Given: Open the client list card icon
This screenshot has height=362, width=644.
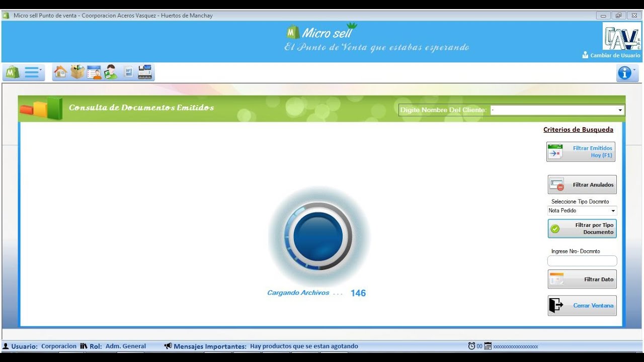Looking at the screenshot, I should (94, 72).
